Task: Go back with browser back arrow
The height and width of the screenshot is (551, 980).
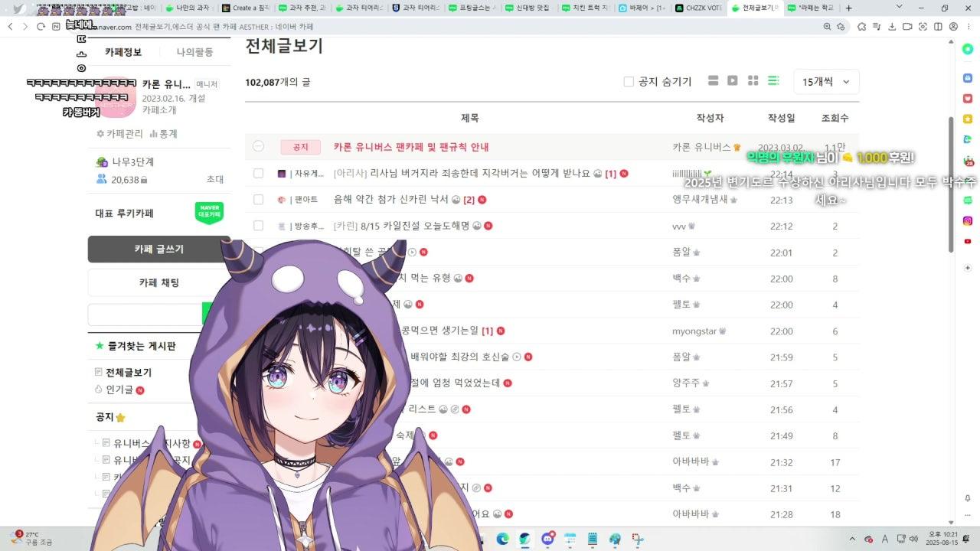Action: [10, 26]
